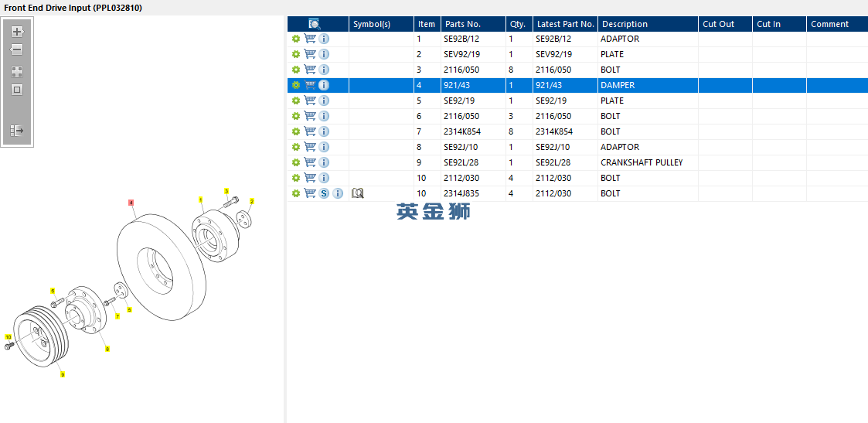868x423 pixels.
Task: Click the single-square fit view icon
Action: pos(16,90)
